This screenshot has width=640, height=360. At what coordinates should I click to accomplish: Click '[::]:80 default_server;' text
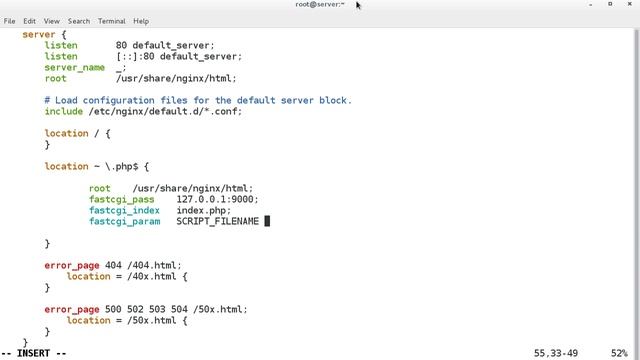[179, 56]
